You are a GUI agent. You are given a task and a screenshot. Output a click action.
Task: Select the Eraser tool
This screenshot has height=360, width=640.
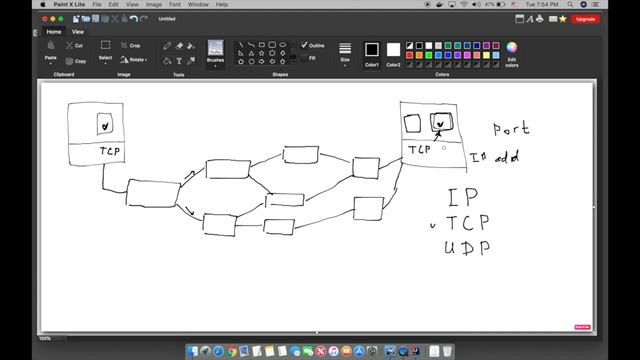click(x=179, y=46)
